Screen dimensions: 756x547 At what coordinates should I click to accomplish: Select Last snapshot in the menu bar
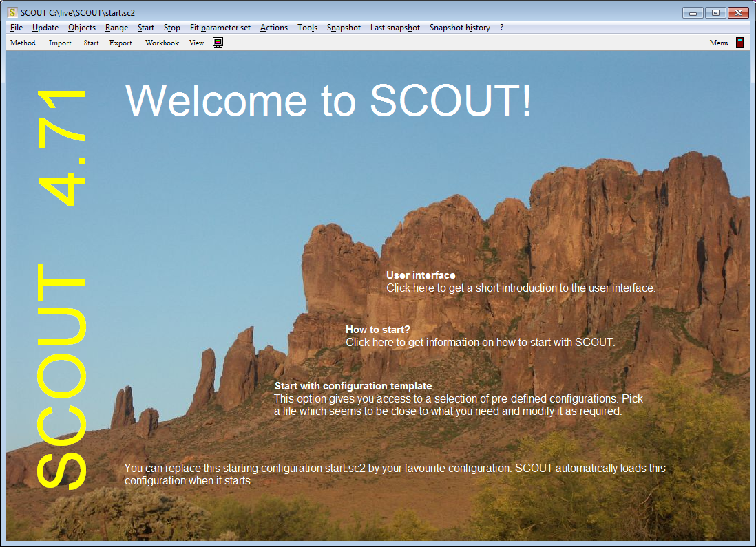[x=395, y=28]
